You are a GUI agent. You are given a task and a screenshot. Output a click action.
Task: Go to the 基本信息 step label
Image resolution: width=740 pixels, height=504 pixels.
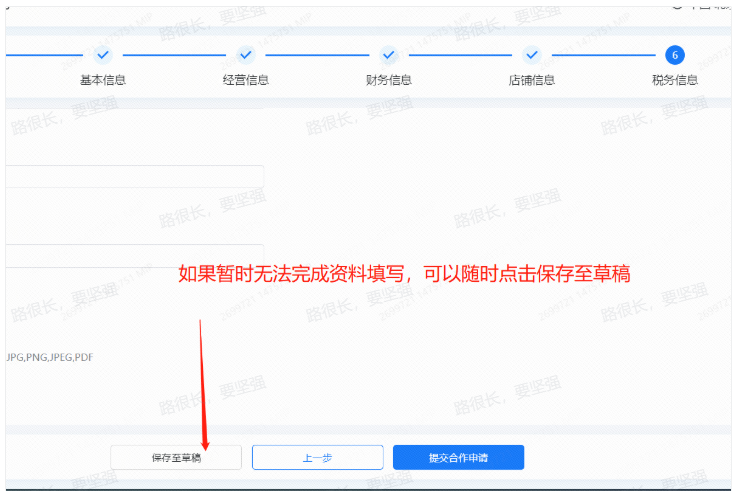103,80
